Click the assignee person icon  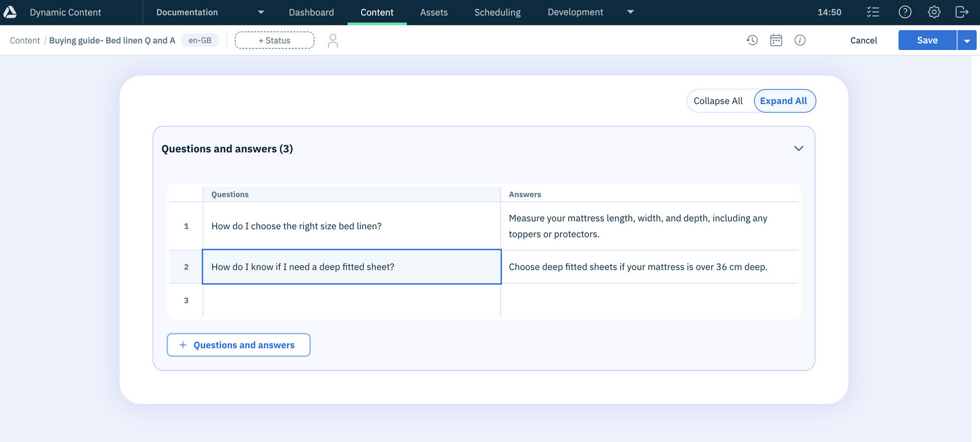pyautogui.click(x=333, y=41)
